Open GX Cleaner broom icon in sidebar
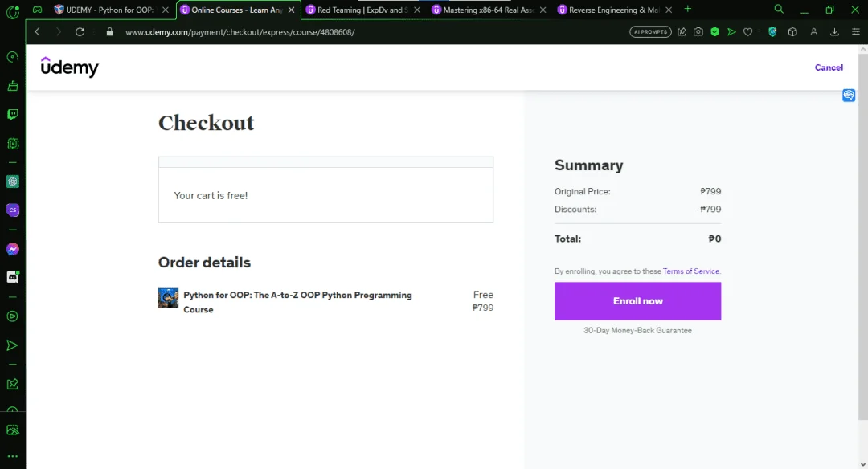The width and height of the screenshot is (868, 469). 12,86
